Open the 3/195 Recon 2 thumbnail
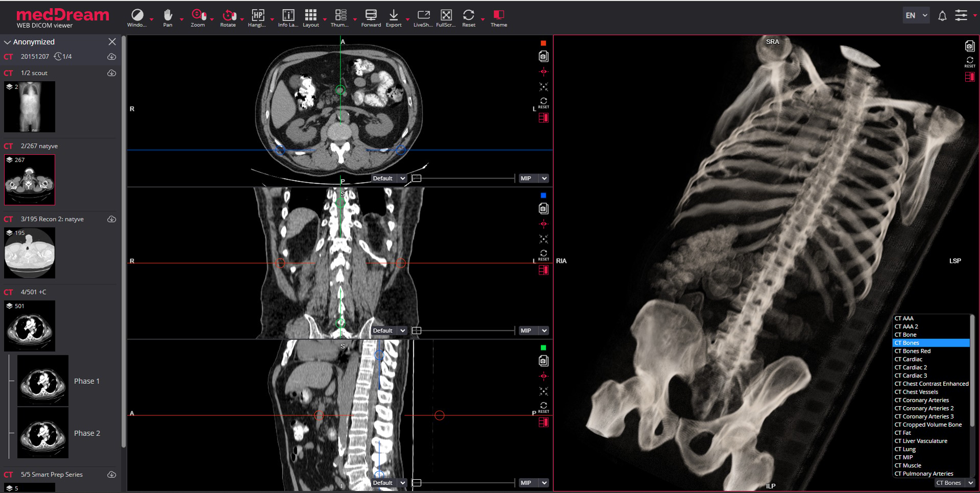This screenshot has width=980, height=493. pos(30,253)
